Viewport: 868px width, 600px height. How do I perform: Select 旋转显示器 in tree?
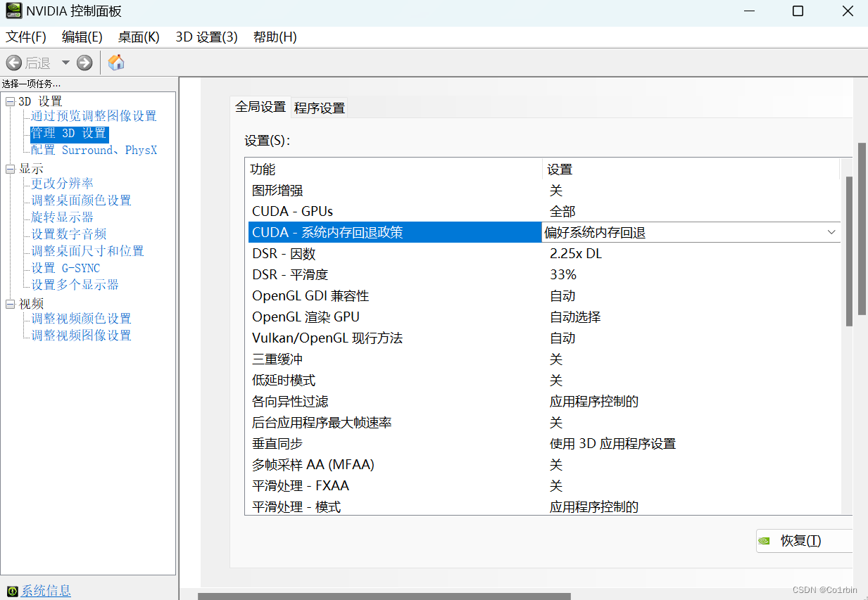tap(62, 217)
